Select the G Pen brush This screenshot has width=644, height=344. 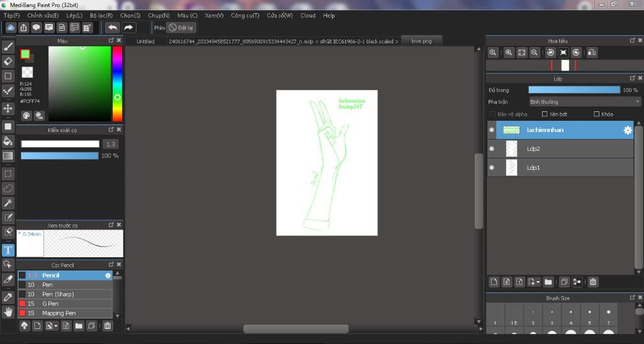[x=65, y=304]
